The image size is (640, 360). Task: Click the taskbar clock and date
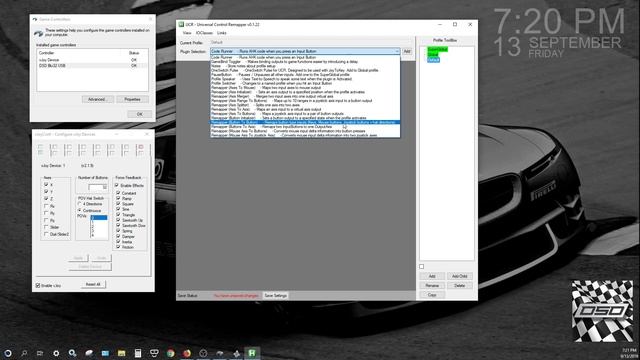(x=629, y=353)
